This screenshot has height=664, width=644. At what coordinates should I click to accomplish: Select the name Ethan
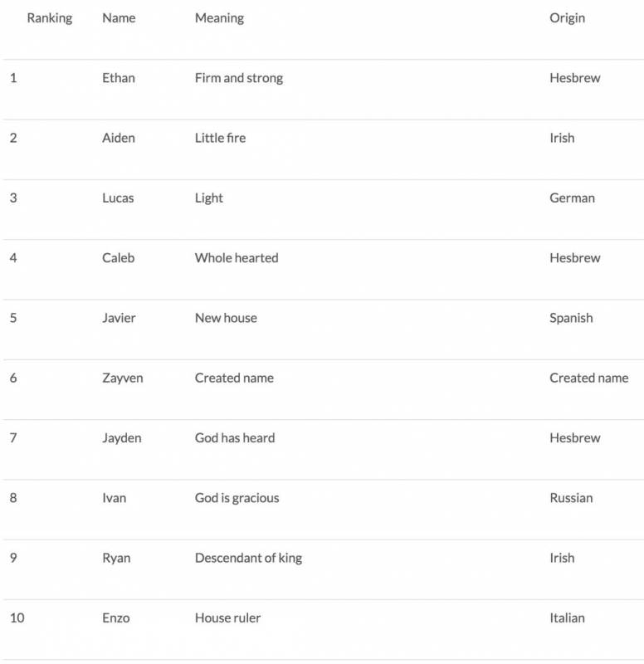[119, 78]
